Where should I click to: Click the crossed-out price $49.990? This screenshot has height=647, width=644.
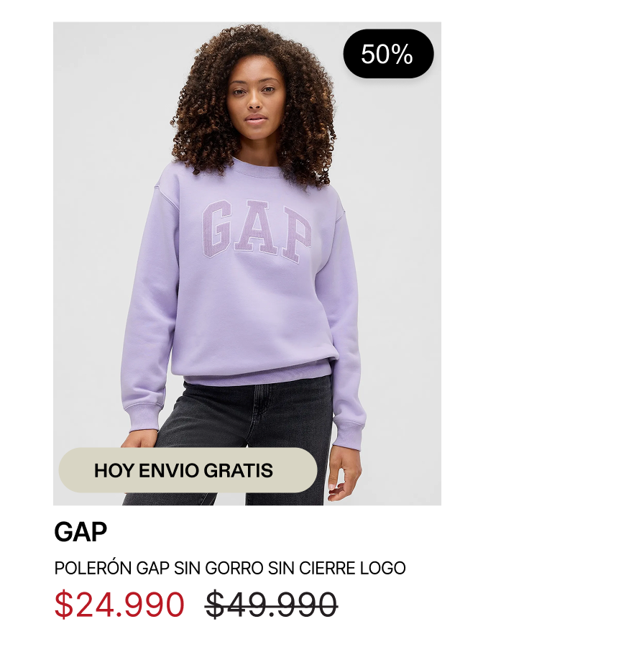[272, 605]
